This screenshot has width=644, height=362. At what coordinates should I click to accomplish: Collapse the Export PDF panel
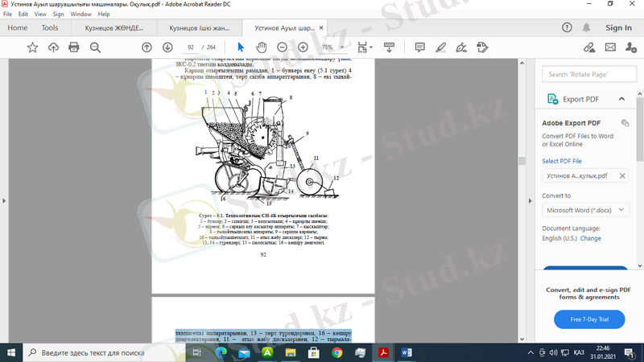coord(621,99)
